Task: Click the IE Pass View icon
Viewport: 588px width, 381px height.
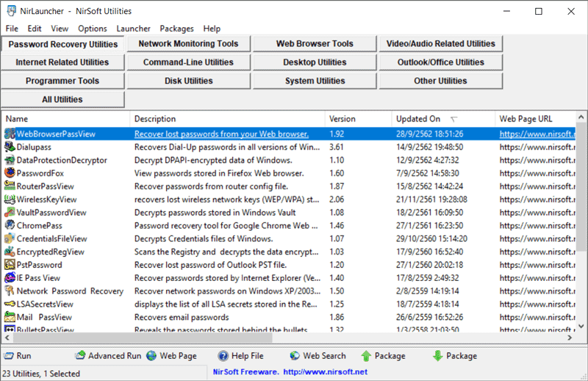Action: (10, 278)
